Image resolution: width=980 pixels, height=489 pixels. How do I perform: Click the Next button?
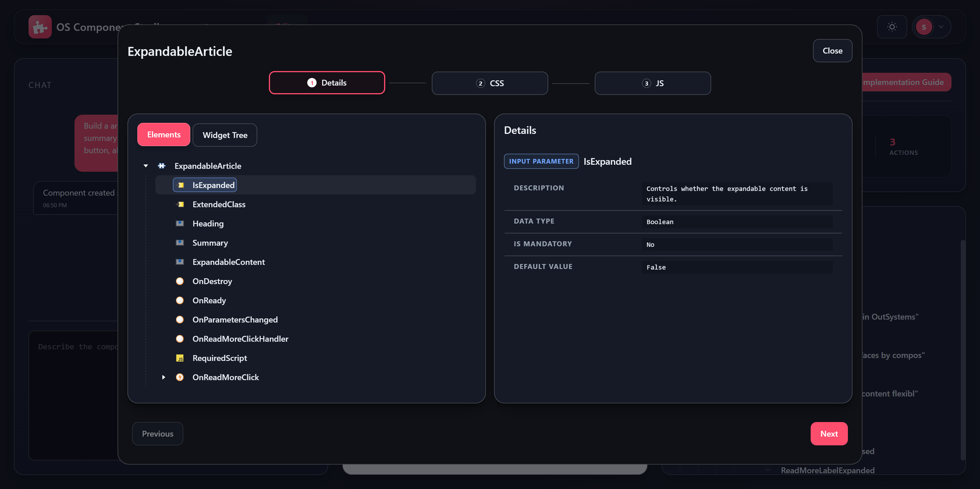pyautogui.click(x=829, y=434)
